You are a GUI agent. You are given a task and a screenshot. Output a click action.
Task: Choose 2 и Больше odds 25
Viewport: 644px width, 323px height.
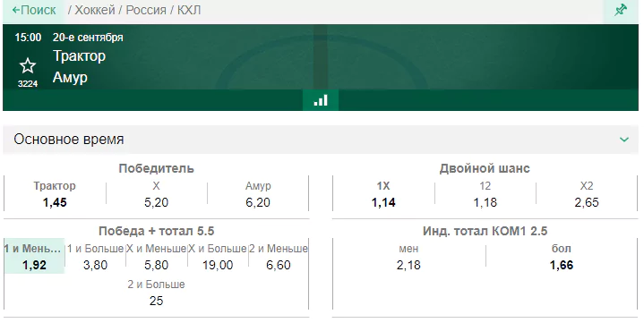pyautogui.click(x=156, y=293)
